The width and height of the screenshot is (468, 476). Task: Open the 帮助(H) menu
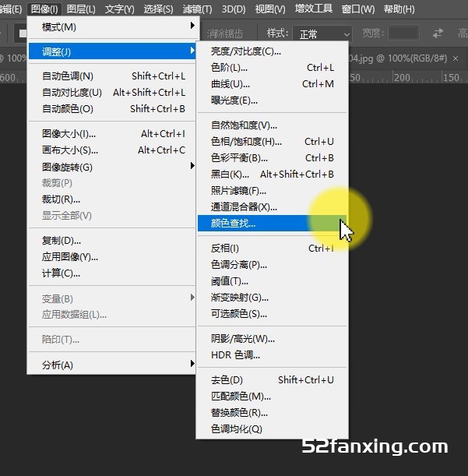[399, 9]
